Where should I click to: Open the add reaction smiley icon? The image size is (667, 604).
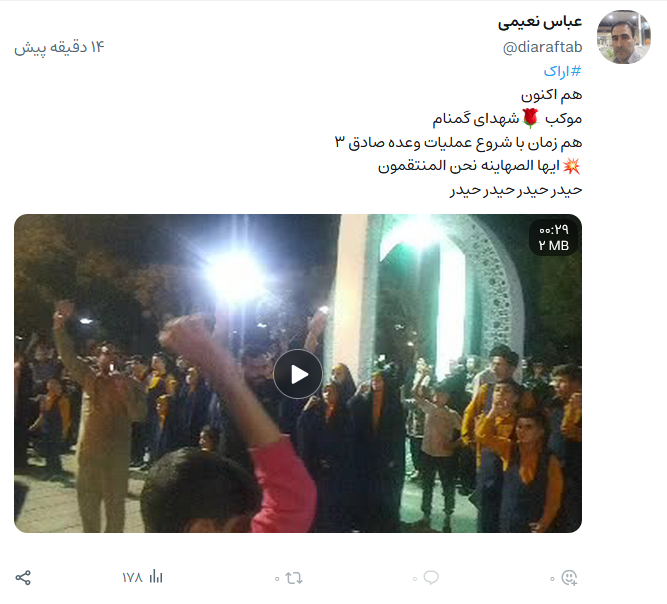click(569, 578)
